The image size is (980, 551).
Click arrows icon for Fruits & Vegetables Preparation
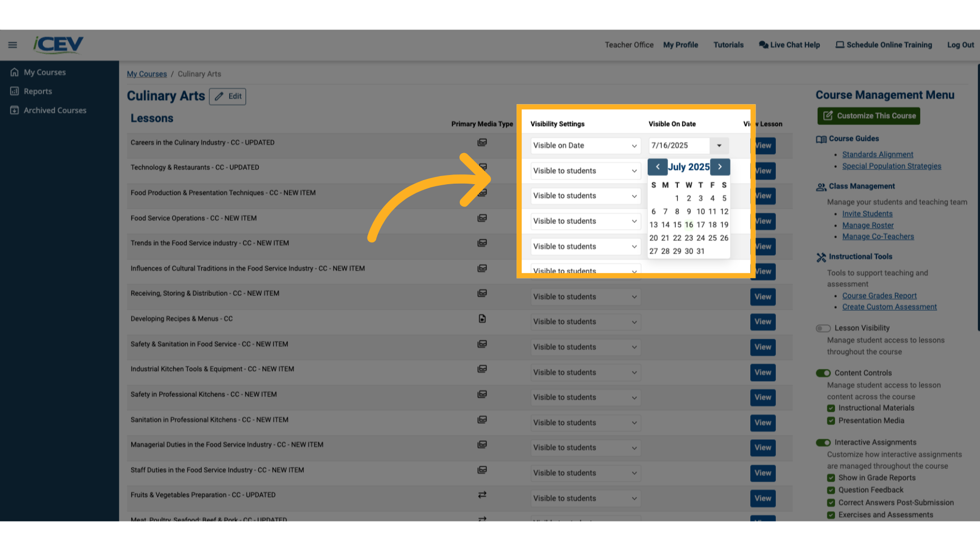pos(482,495)
